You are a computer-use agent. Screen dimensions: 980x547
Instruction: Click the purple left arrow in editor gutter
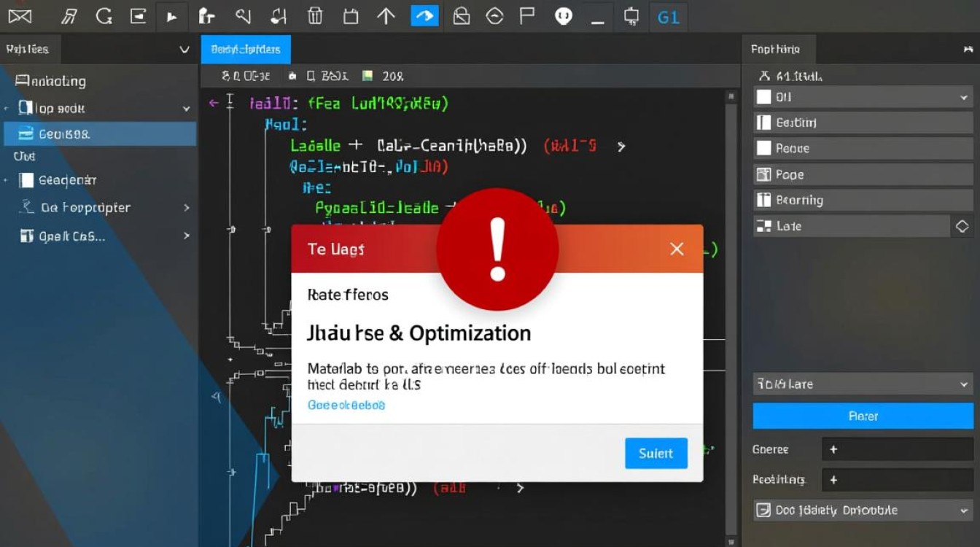(214, 103)
